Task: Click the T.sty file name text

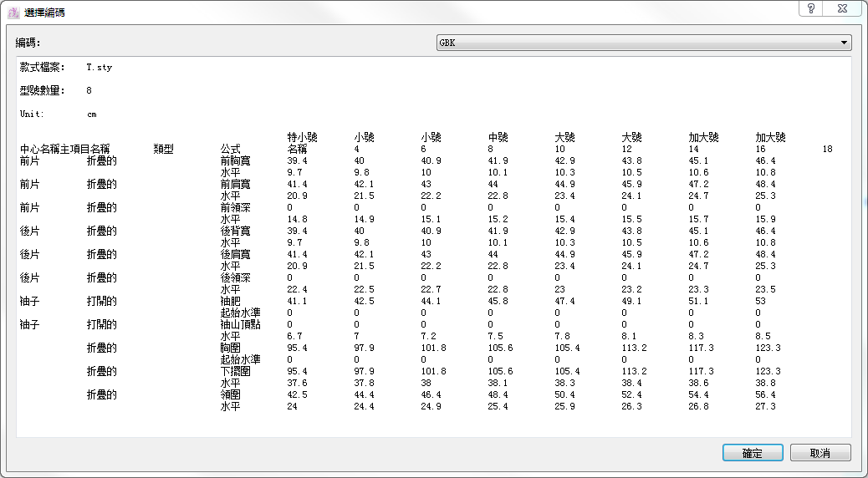Action: click(x=99, y=67)
